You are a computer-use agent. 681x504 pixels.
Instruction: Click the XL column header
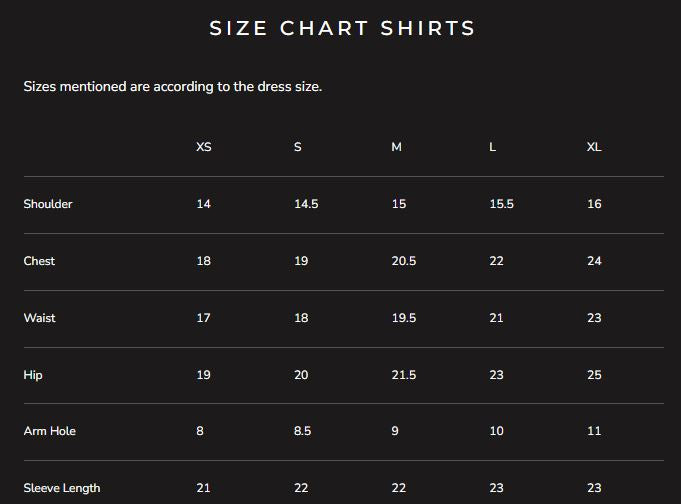(594, 147)
